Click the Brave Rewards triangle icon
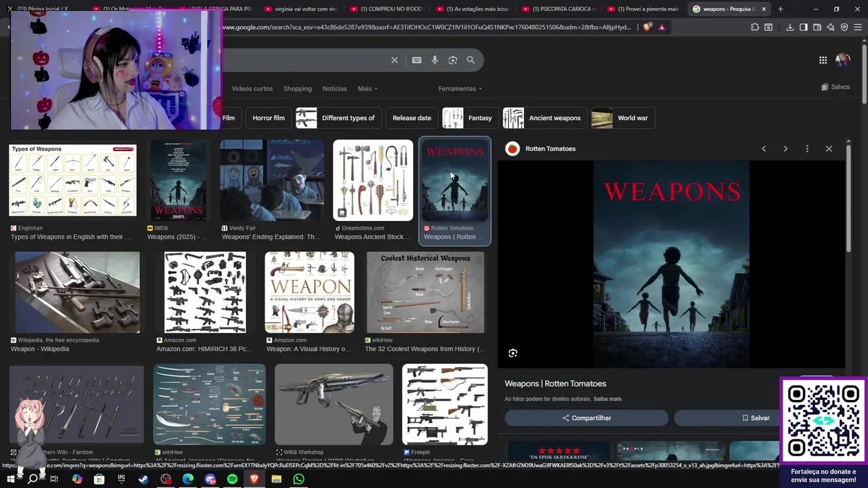This screenshot has width=868, height=488. (661, 27)
